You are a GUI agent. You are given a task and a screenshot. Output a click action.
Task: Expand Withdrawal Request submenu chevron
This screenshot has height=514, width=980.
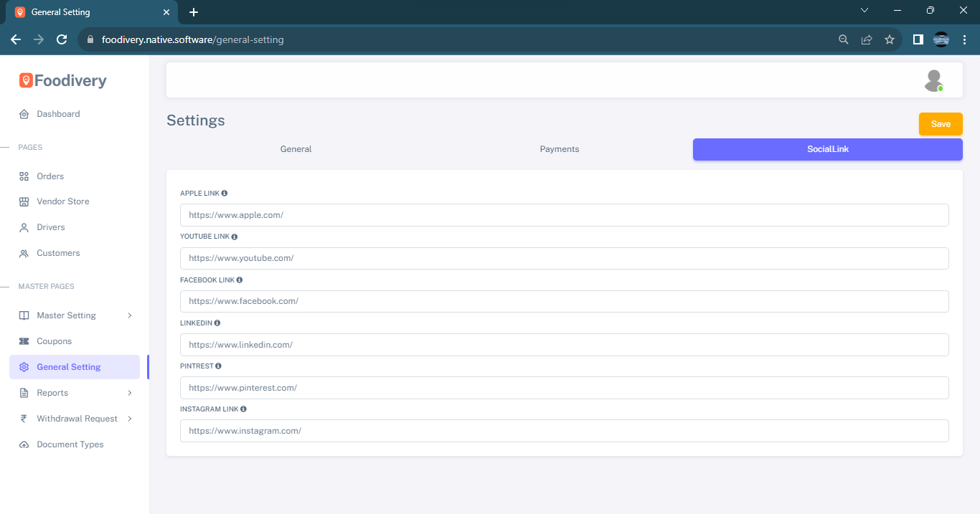point(130,419)
